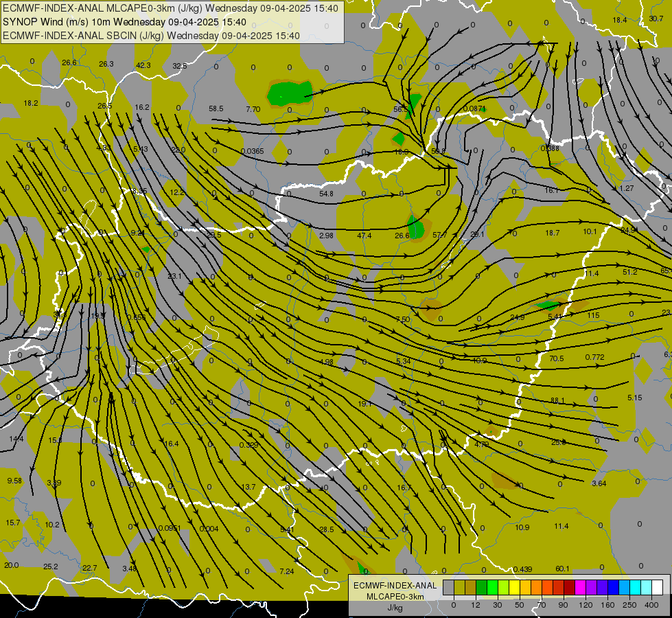Click the SBCIN header line
672x618 pixels.
151,36
